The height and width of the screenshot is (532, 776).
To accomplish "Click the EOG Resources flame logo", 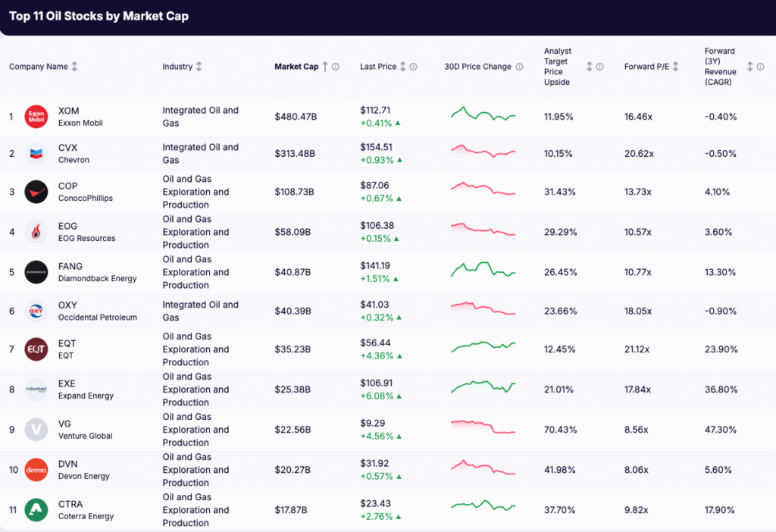I will [36, 232].
